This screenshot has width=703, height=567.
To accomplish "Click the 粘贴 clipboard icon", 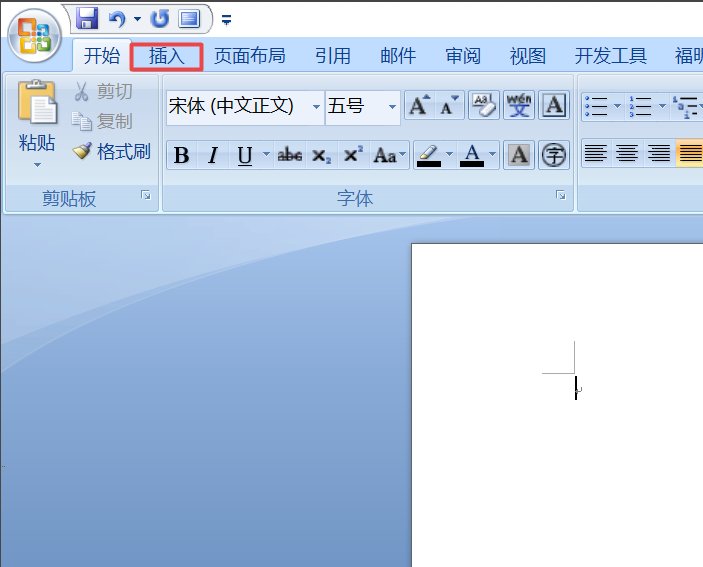I will pyautogui.click(x=37, y=102).
